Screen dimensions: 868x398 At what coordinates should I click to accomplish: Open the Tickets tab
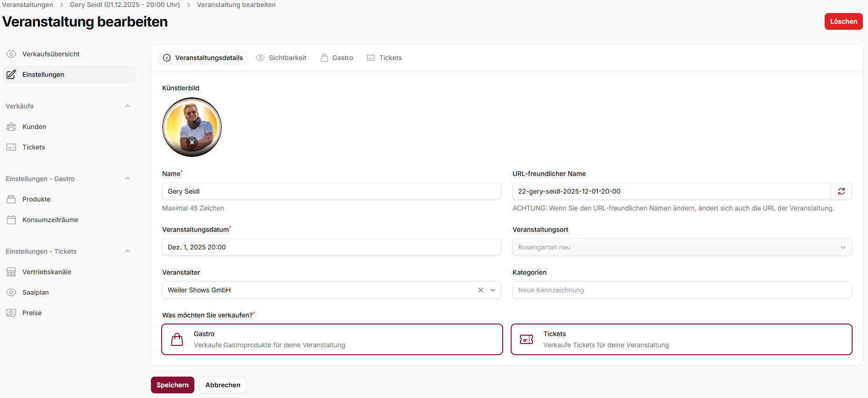click(x=384, y=58)
